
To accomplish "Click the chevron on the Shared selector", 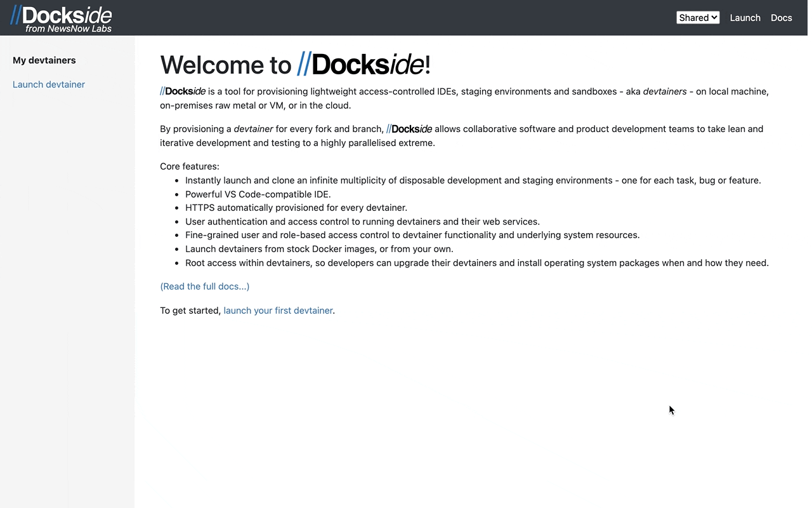I will [x=714, y=17].
